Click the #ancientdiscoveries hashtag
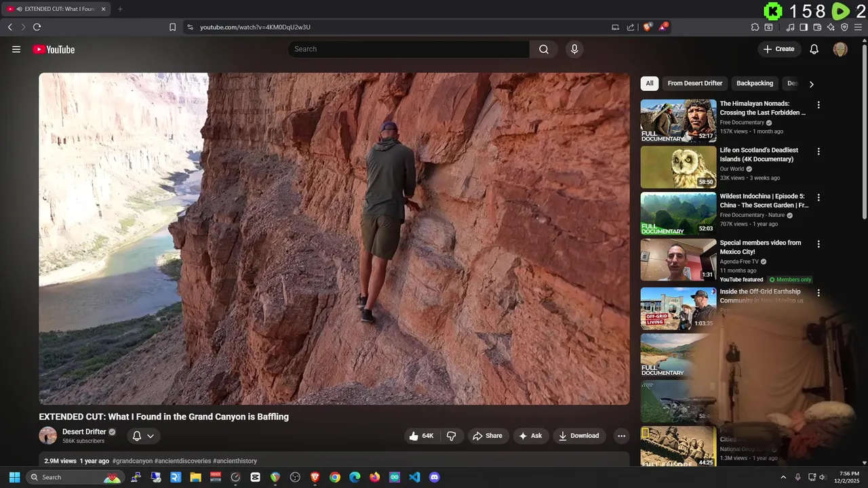868x488 pixels. [x=182, y=461]
